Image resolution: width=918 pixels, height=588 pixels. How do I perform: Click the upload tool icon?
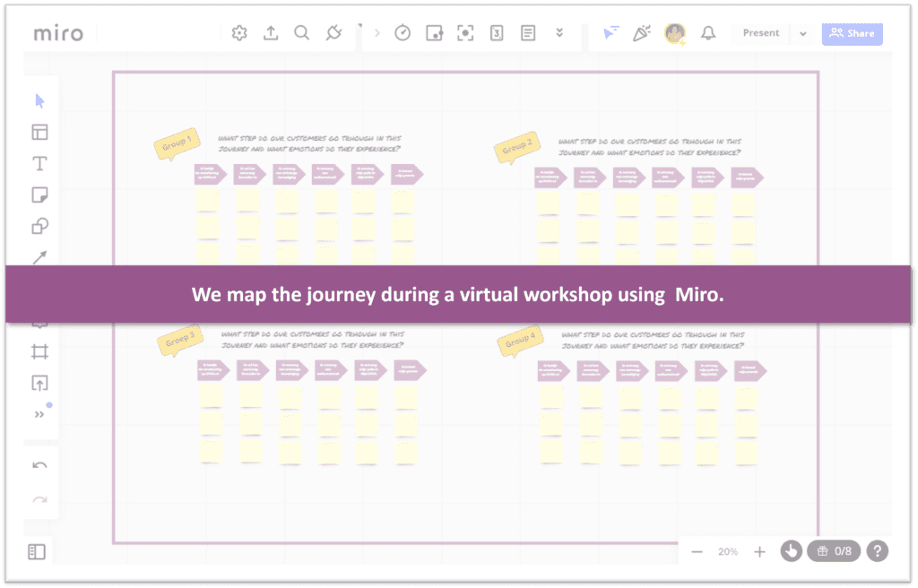coord(39,384)
